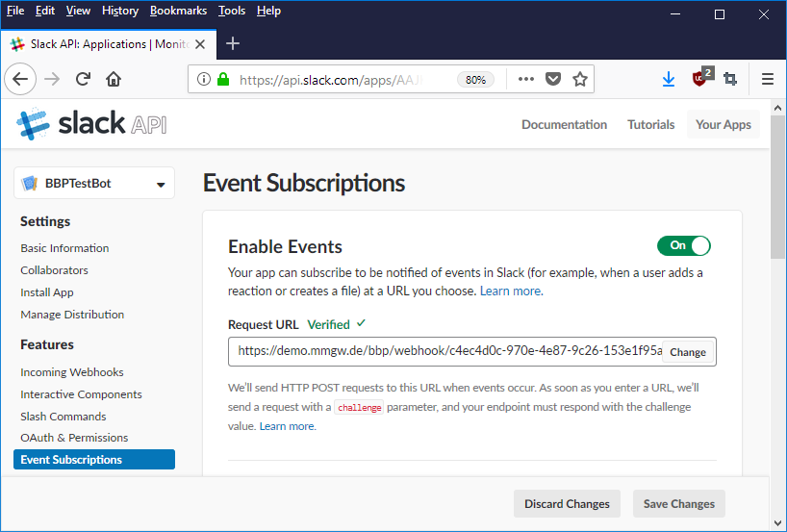Open the uBlock Origin shield icon
This screenshot has width=787, height=532.
click(699, 78)
